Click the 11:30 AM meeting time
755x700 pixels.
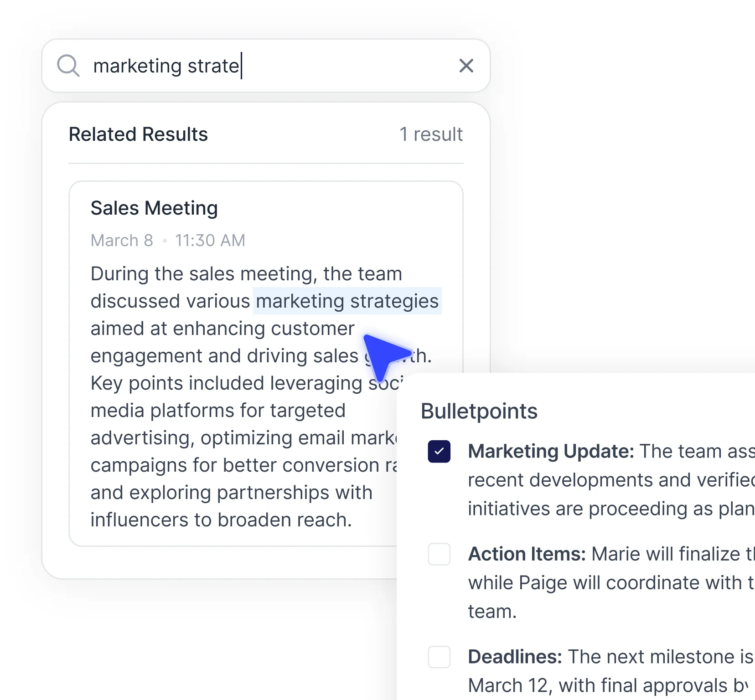[210, 240]
